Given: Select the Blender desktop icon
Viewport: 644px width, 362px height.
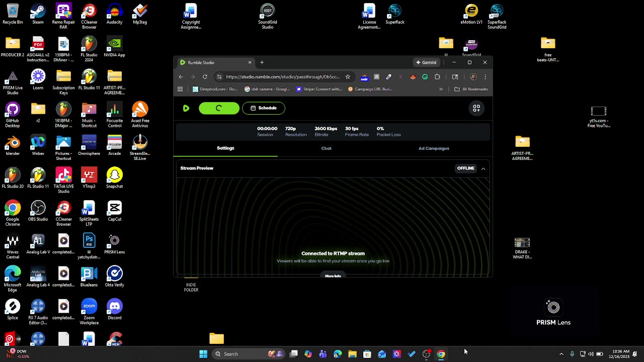Looking at the screenshot, I should point(13,145).
